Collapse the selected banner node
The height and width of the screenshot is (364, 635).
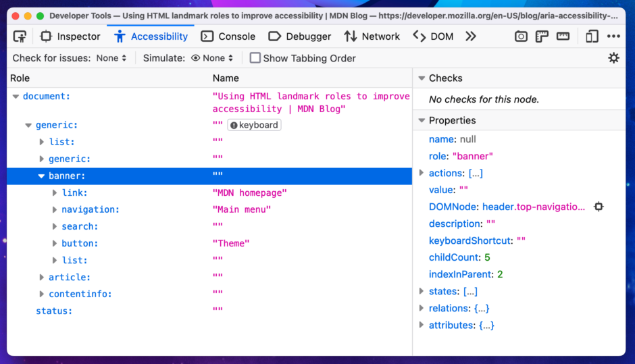(41, 176)
